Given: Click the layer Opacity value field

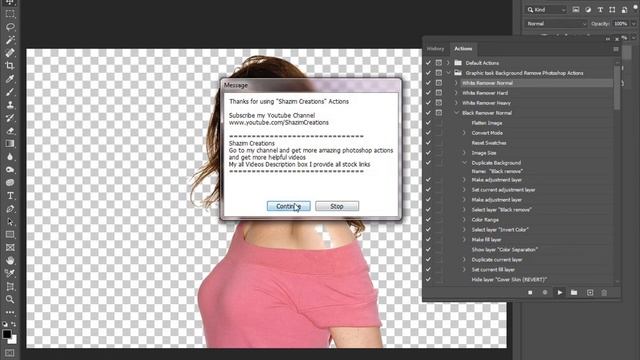Looking at the screenshot, I should (x=621, y=24).
